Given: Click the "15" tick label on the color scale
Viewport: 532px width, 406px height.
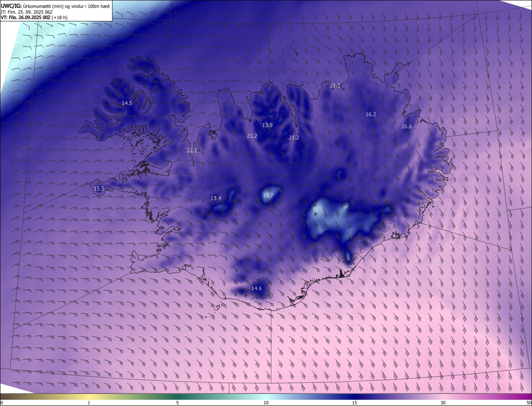Looking at the screenshot, I should tap(355, 403).
